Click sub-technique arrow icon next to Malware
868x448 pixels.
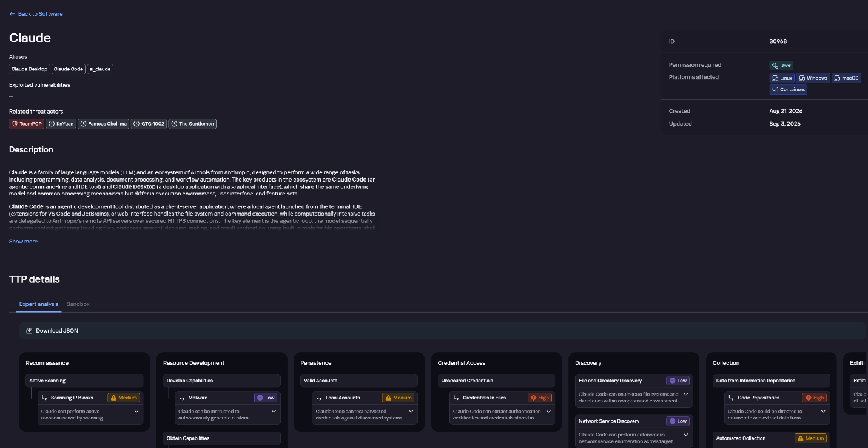pyautogui.click(x=182, y=398)
